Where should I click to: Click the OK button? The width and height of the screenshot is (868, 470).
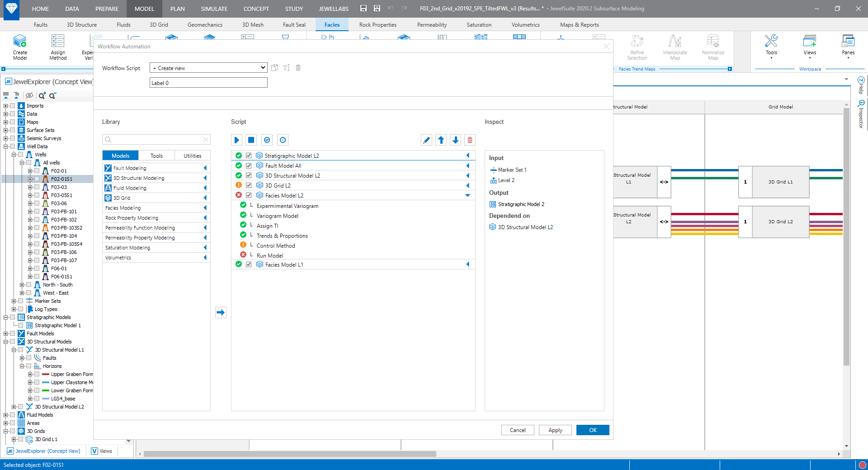(x=593, y=430)
